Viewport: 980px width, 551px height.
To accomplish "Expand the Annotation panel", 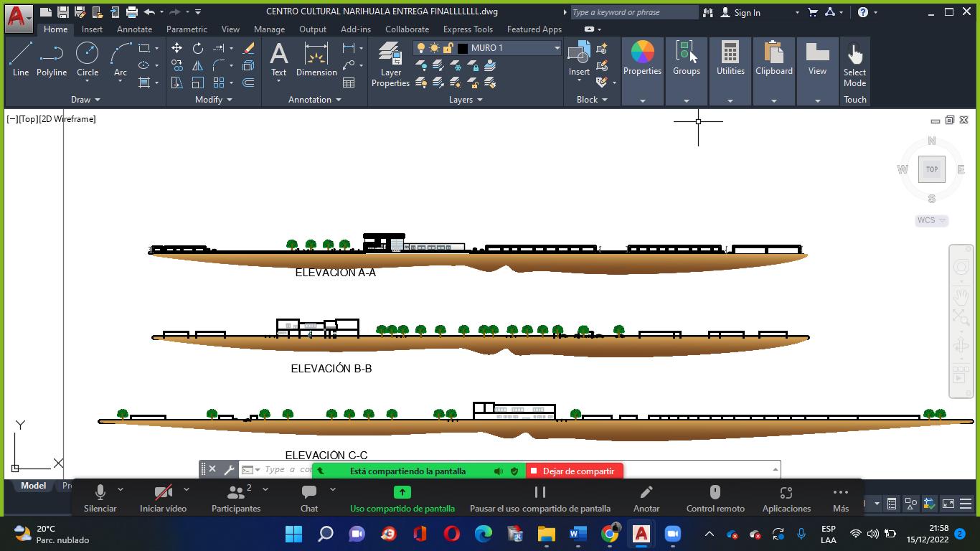I will [315, 100].
